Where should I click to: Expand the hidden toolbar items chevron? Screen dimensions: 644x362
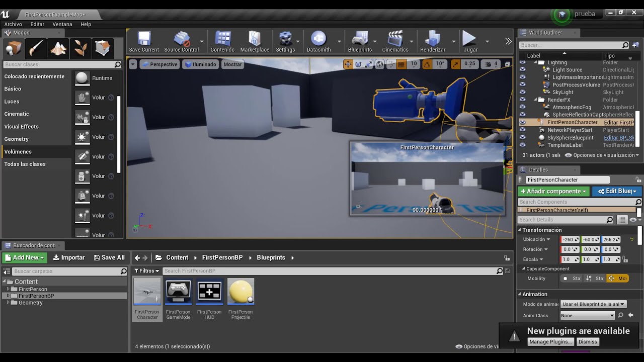pyautogui.click(x=508, y=41)
